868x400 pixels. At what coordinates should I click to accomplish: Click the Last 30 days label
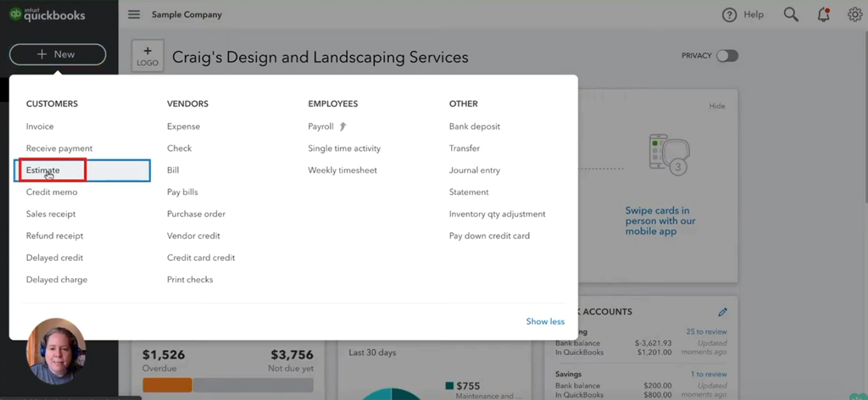[x=372, y=353]
